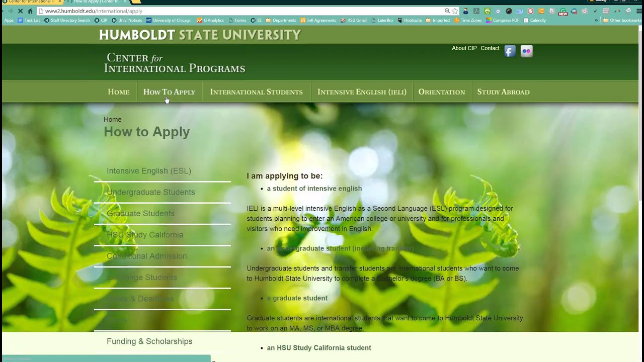
Task: Open Intensive English (ESL) sidebar link
Action: 149,171
